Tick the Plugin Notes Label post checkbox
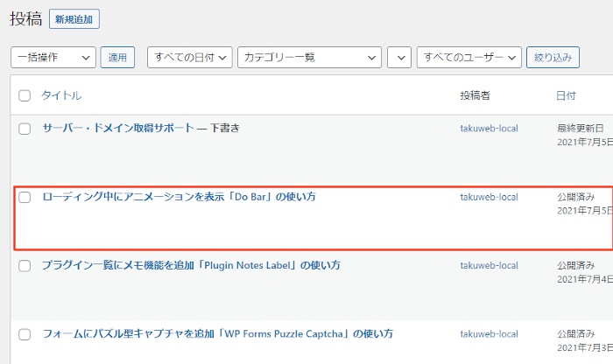Viewport: 613px width, 364px height. click(25, 266)
